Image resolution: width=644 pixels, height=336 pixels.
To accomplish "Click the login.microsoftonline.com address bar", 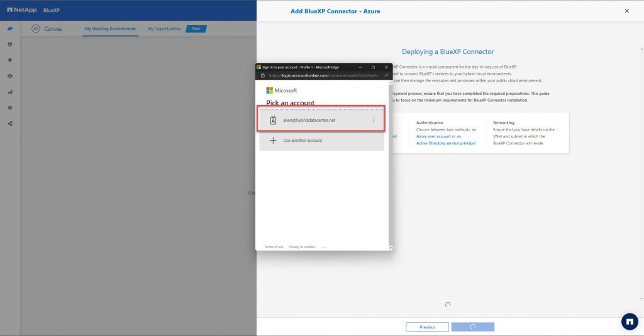I will 324,75.
